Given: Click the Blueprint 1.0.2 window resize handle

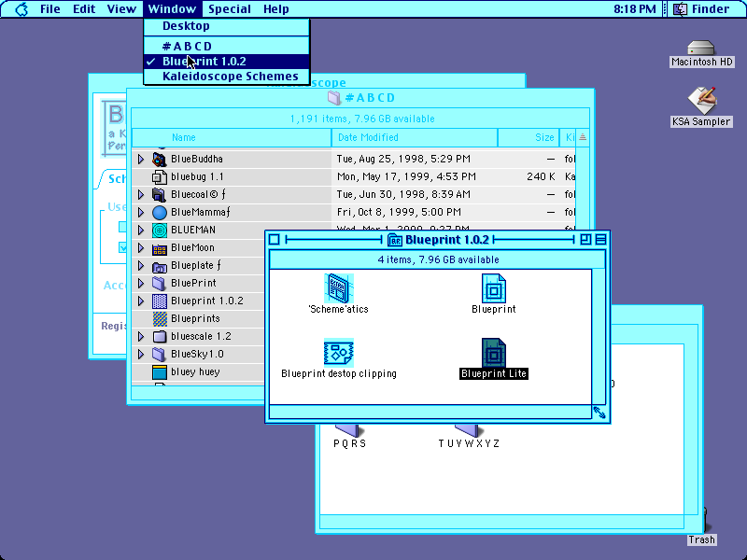Looking at the screenshot, I should [599, 413].
